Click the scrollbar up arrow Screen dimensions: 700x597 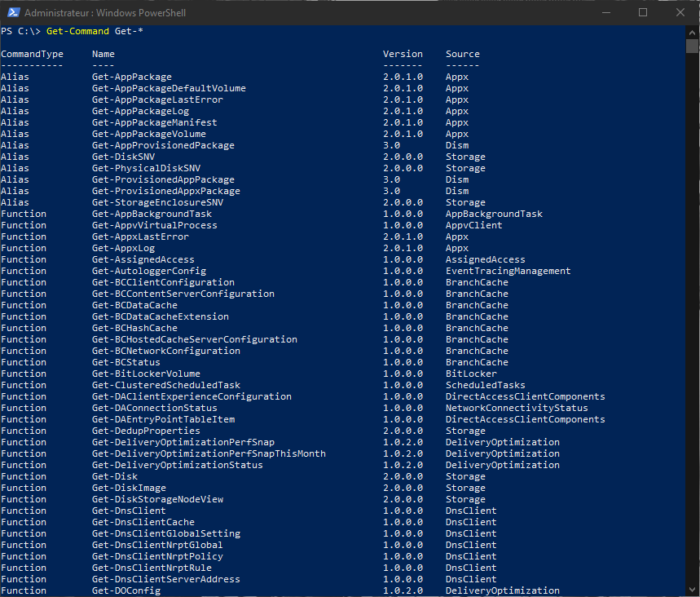(693, 31)
